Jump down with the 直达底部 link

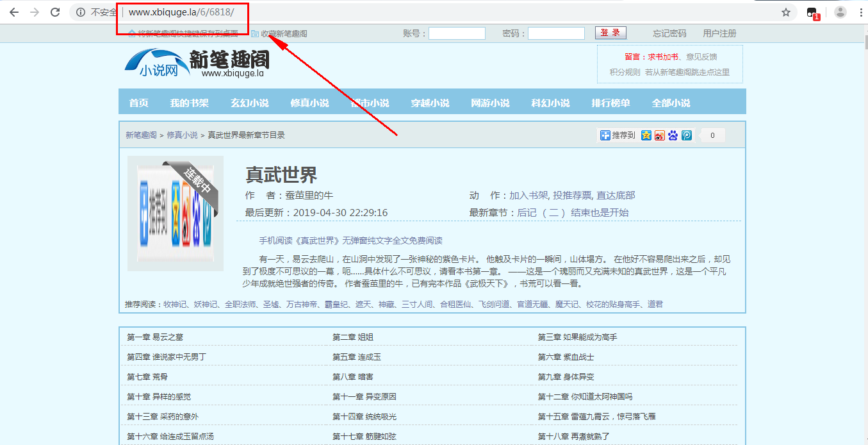point(616,196)
